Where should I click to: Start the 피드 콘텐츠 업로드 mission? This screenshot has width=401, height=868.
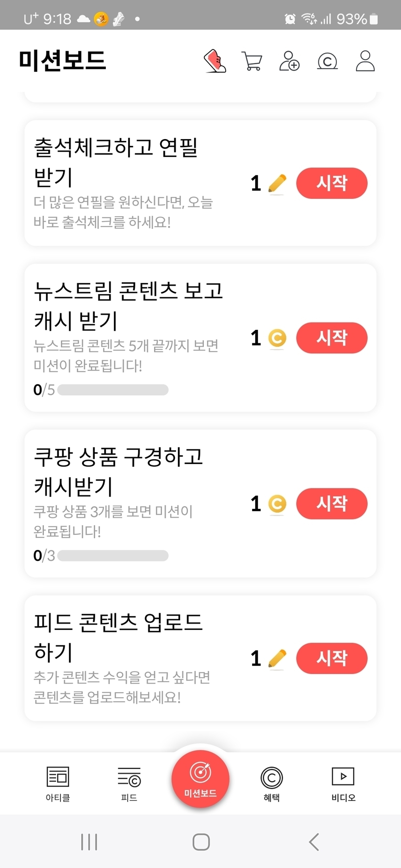pos(331,658)
